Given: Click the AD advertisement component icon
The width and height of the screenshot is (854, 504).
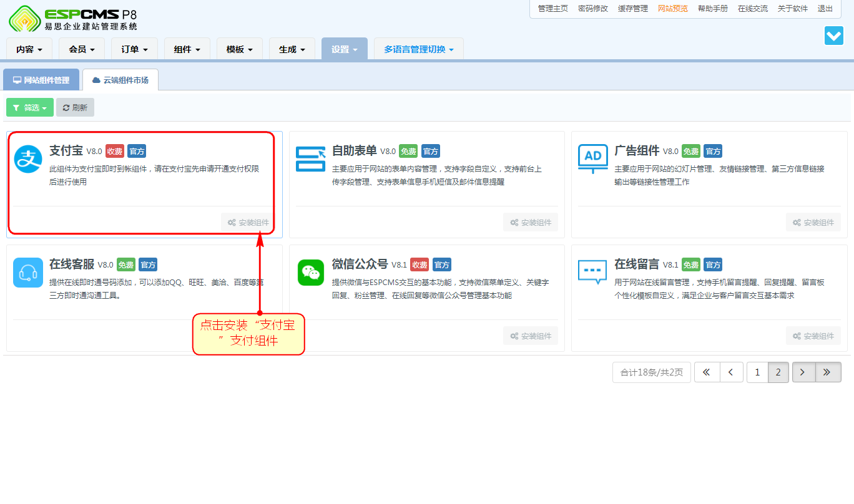Looking at the screenshot, I should [x=592, y=159].
